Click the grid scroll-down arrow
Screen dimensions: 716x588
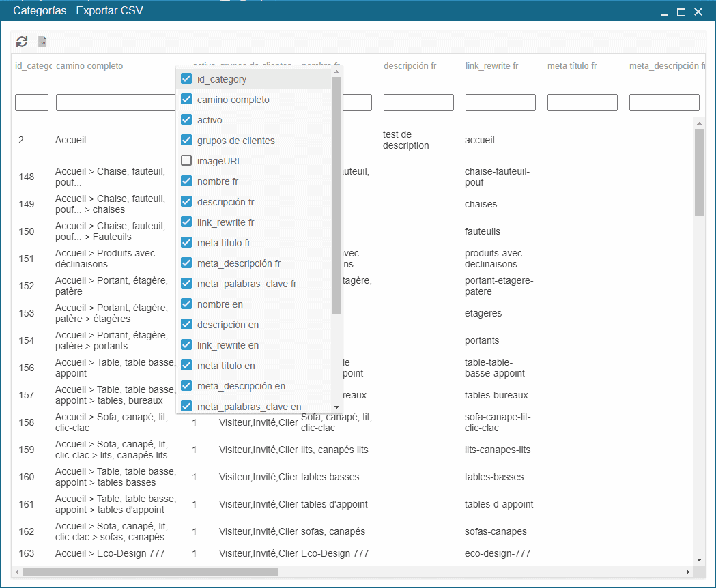(699, 560)
